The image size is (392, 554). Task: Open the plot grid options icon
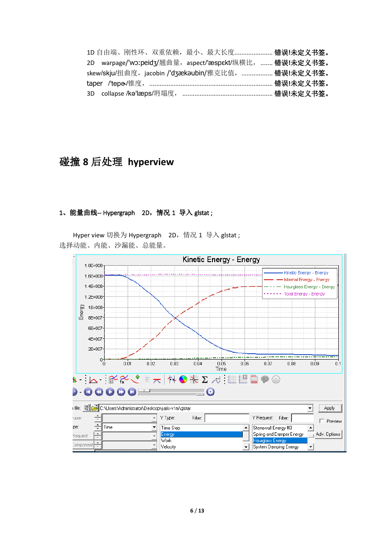(x=231, y=379)
